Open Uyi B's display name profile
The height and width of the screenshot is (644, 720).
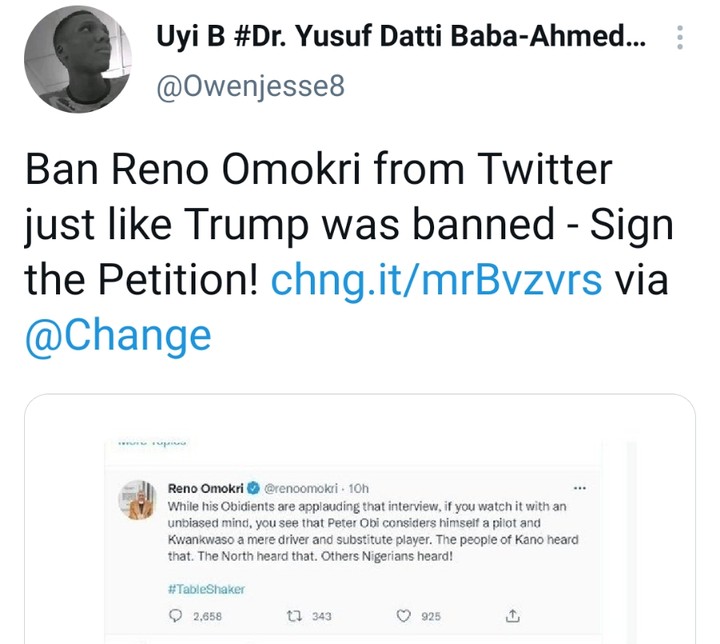pyautogui.click(x=400, y=39)
